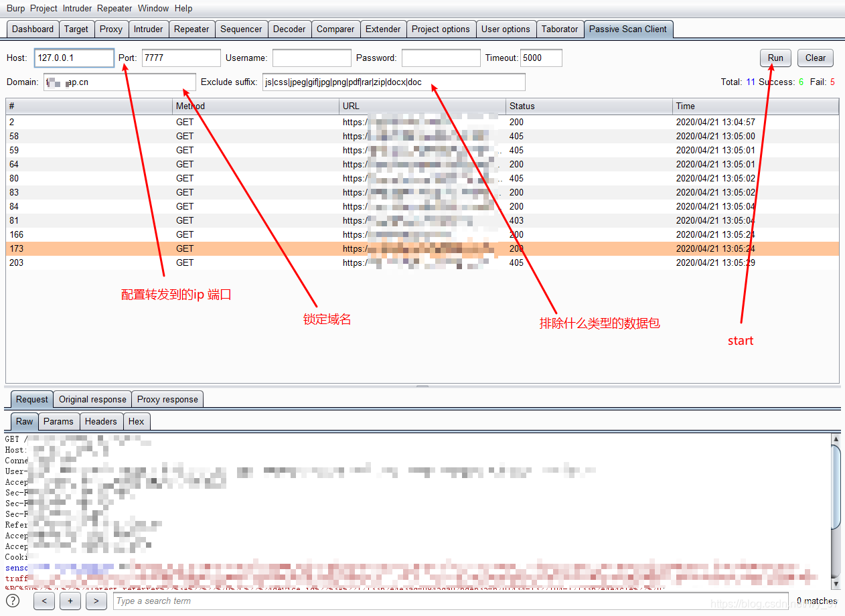The image size is (845, 616).
Task: Open the Decoder tab
Action: click(x=289, y=29)
